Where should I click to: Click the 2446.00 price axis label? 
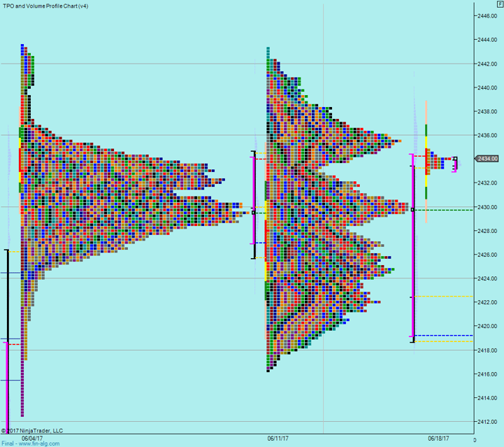487,16
